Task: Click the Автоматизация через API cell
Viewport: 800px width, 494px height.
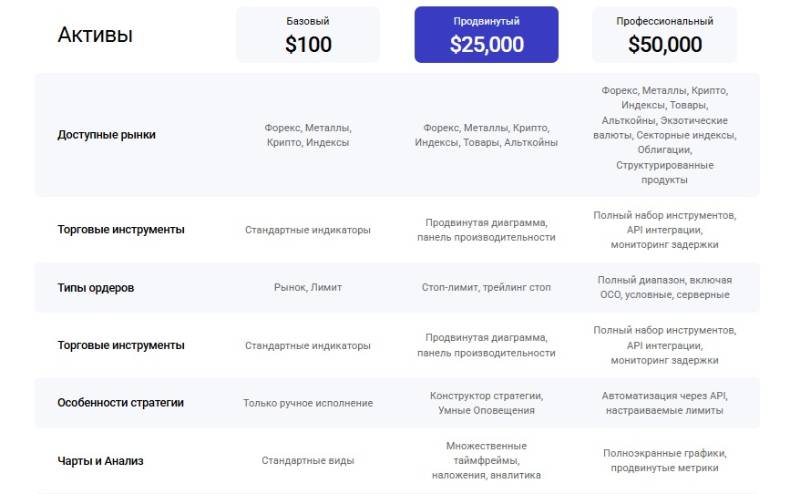Action: point(665,403)
